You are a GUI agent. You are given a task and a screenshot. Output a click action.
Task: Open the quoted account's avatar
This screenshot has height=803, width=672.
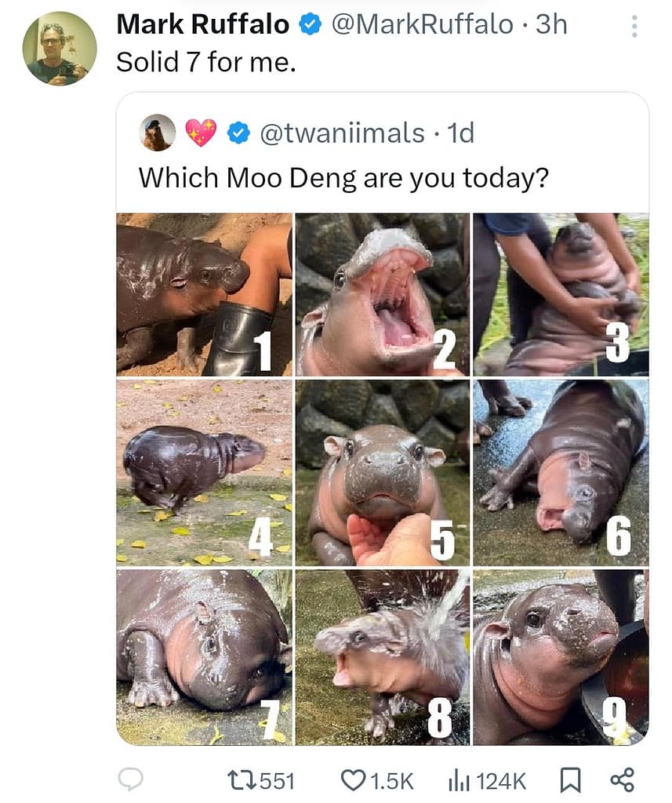pos(158,133)
